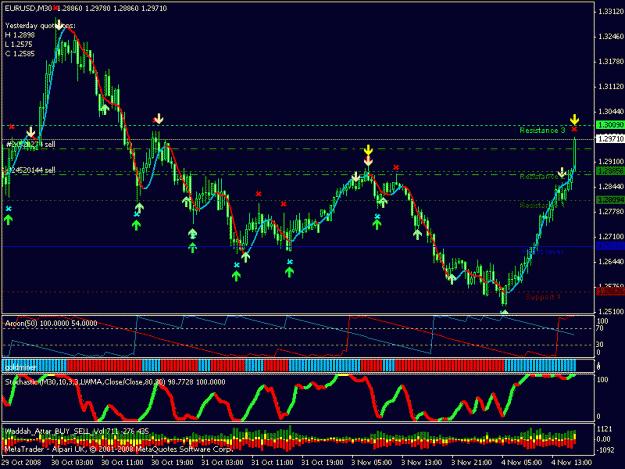
Task: Click yesterday's close C 1.2585
Action: tap(20, 53)
